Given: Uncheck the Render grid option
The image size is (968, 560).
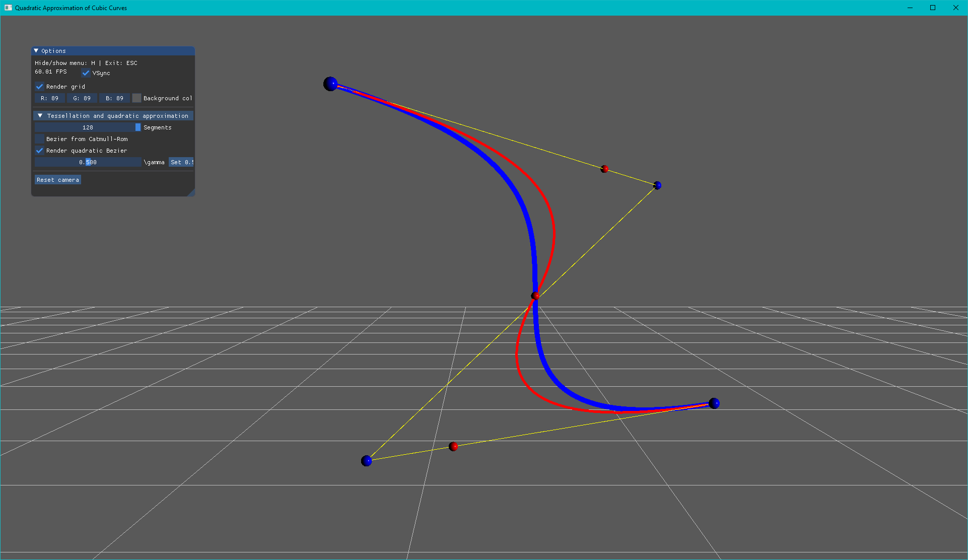Looking at the screenshot, I should 40,87.
